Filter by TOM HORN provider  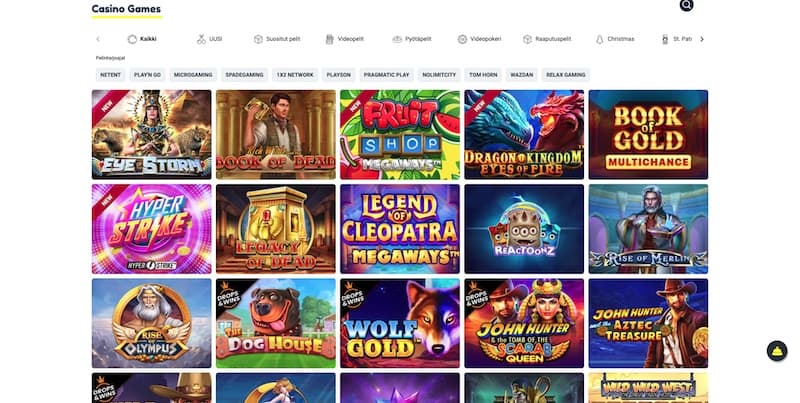pos(483,74)
